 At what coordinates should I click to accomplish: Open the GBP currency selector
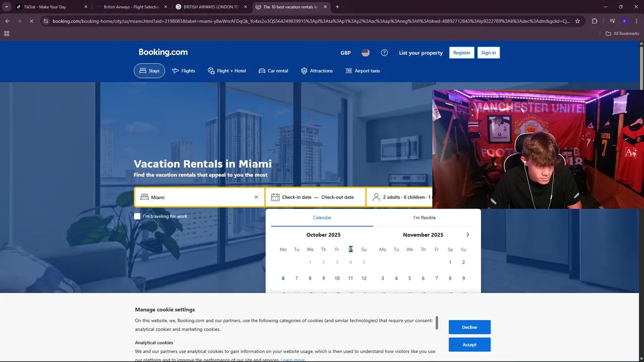click(346, 53)
